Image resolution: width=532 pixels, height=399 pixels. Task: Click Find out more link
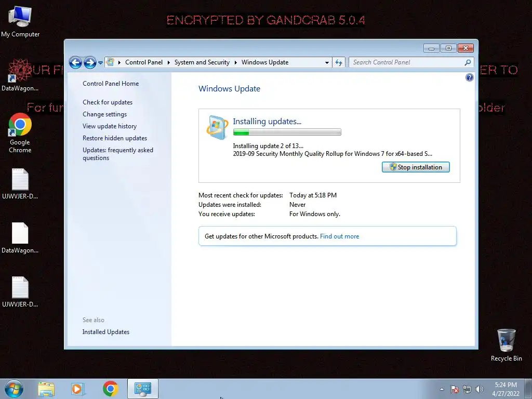339,236
